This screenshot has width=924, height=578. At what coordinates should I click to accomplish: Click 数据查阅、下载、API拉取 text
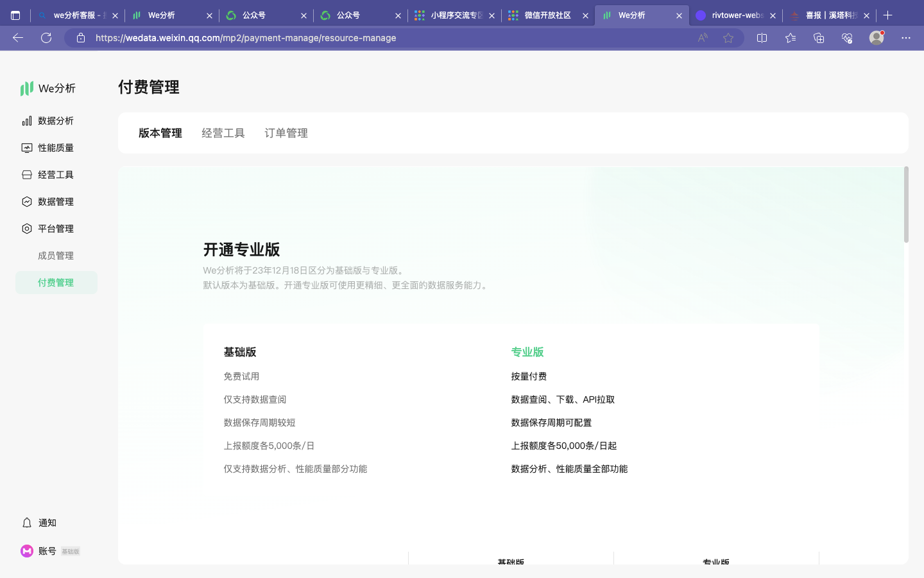563,399
